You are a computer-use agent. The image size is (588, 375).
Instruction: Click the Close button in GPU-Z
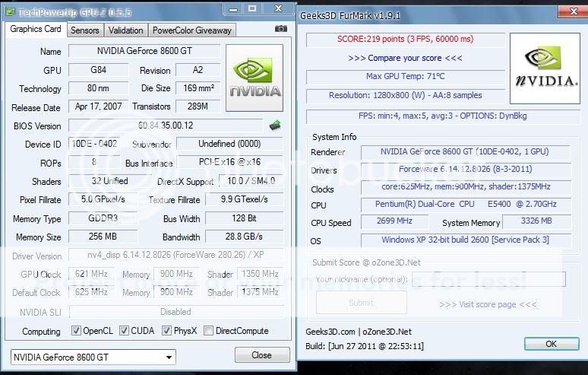pos(262,354)
